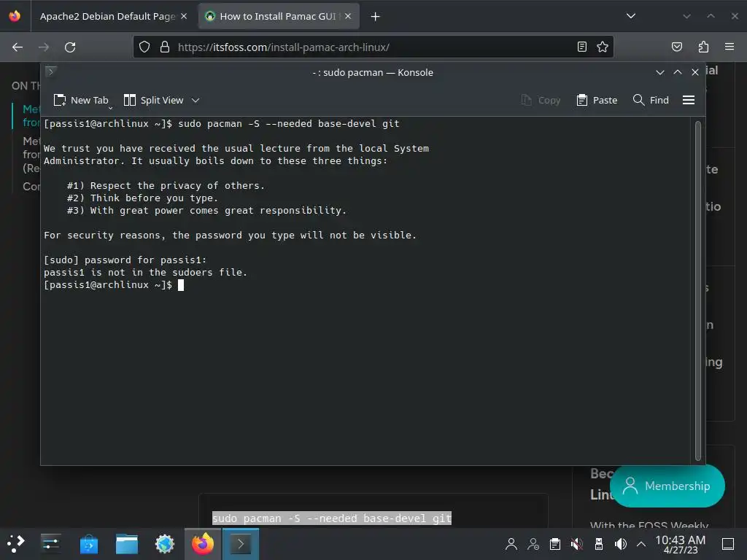Open the clock showing 10:43 AM
Viewport: 747px width, 560px height.
tap(681, 544)
